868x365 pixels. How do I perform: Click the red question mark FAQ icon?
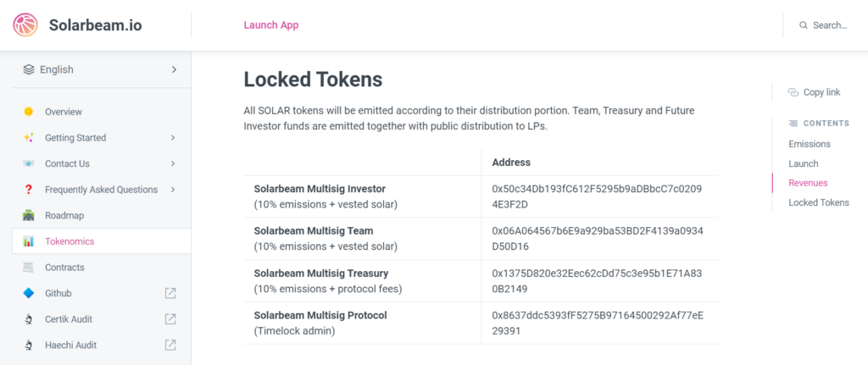[29, 190]
